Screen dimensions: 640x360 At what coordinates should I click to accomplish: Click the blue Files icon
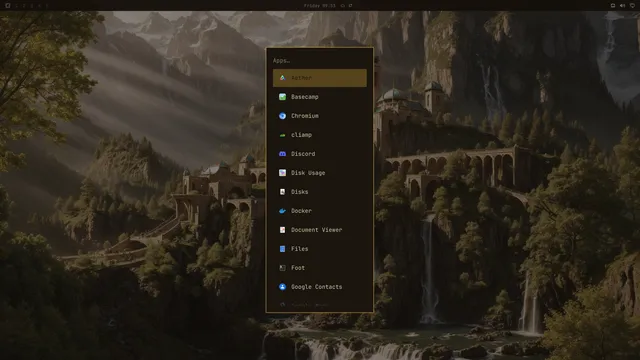[x=282, y=249]
